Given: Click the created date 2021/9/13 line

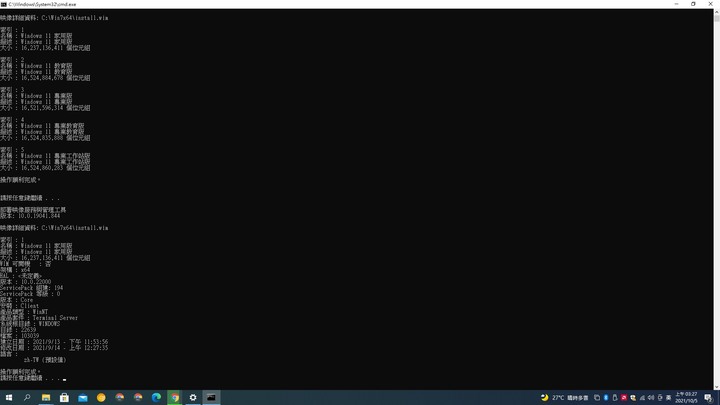Looking at the screenshot, I should (54, 342).
